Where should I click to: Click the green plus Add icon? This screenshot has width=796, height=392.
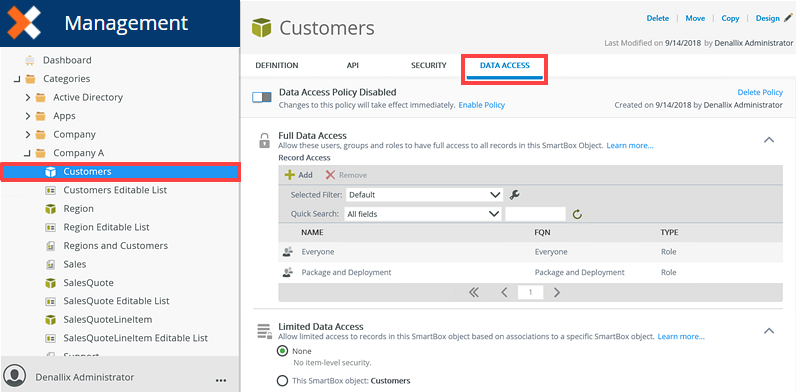click(x=289, y=175)
